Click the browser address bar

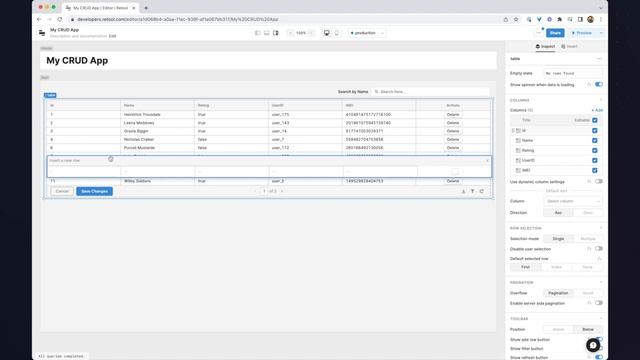coord(286,19)
